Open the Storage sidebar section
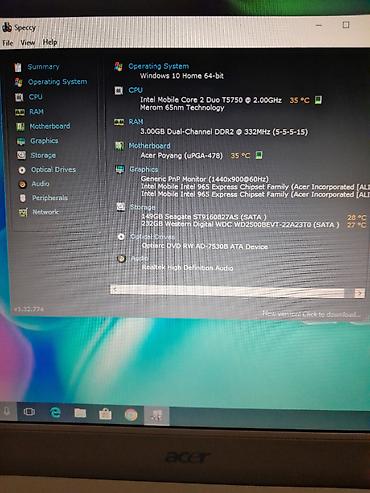The width and height of the screenshot is (370, 493). point(43,155)
